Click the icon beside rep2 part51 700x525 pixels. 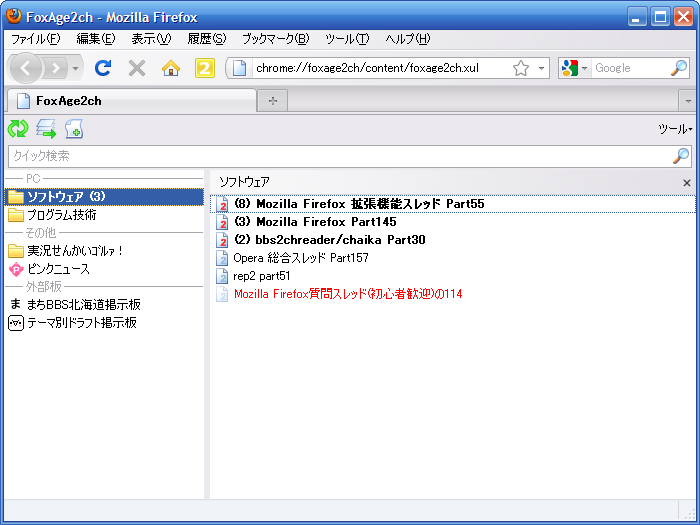click(222, 276)
